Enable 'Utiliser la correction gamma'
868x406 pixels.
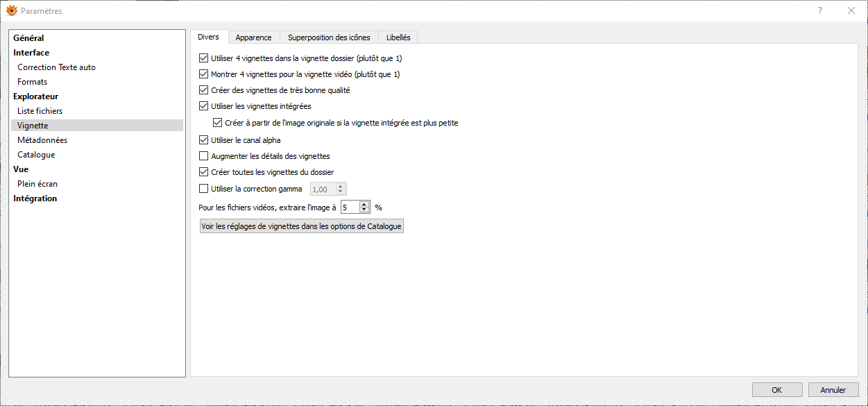203,189
